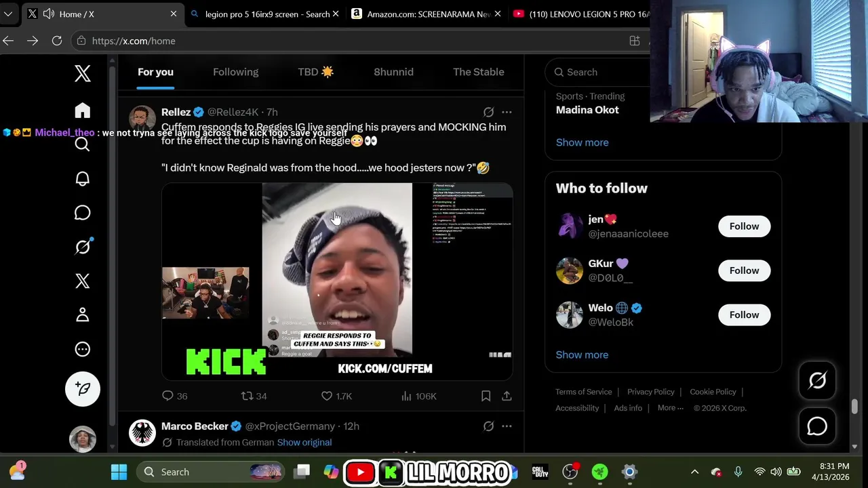
Task: Open Profile person icon in the sidebar
Action: (83, 314)
